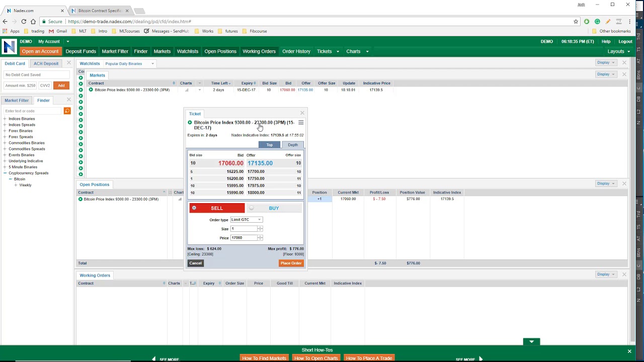Open Display dropdown in Watchlists panel

[605, 62]
